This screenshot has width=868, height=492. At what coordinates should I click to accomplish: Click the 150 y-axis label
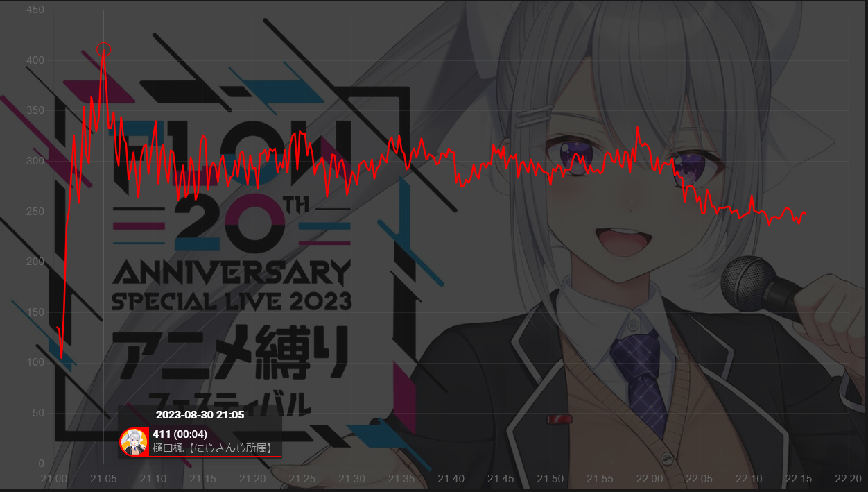36,312
